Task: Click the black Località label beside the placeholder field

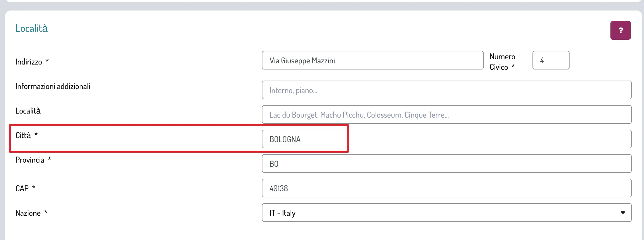Action: coord(28,111)
